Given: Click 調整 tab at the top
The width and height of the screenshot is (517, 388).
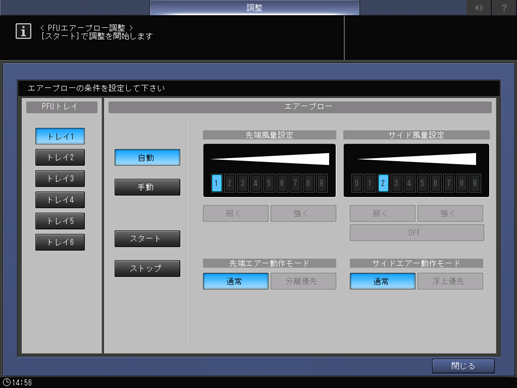Looking at the screenshot, I should tap(254, 7).
